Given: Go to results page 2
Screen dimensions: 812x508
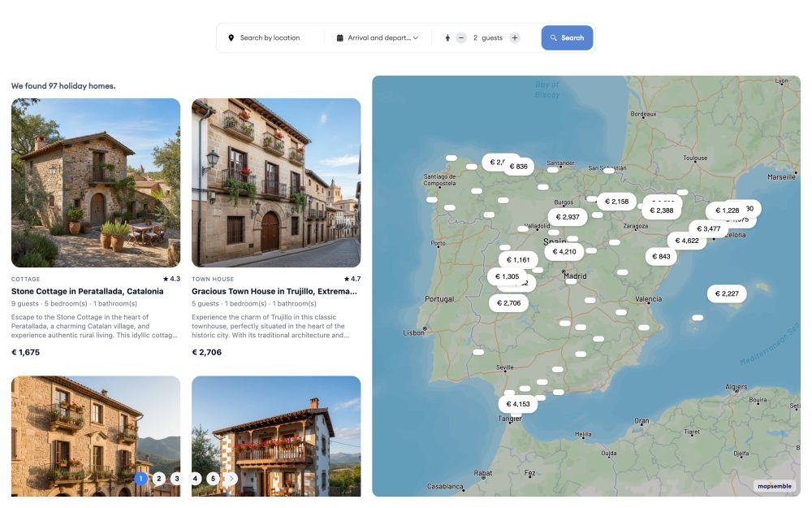Looking at the screenshot, I should pyautogui.click(x=159, y=479).
